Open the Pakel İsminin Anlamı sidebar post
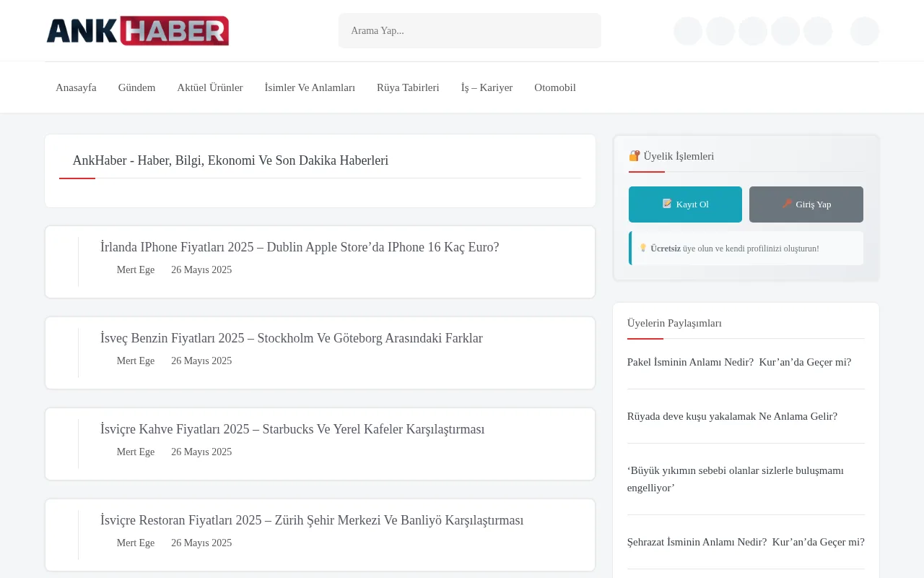The width and height of the screenshot is (924, 578). coord(738,362)
